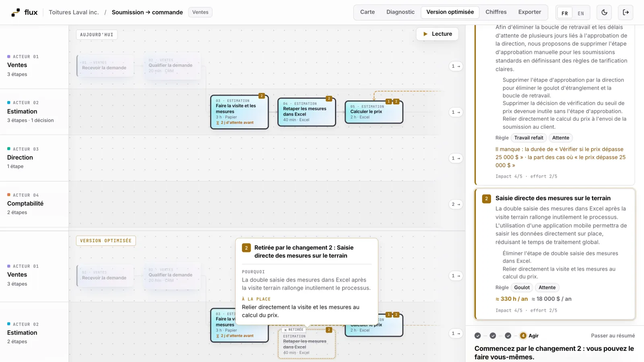Screen dimensions: 644x362
Task: Click number 2 badge of Saisie directe change card
Action: (486, 199)
